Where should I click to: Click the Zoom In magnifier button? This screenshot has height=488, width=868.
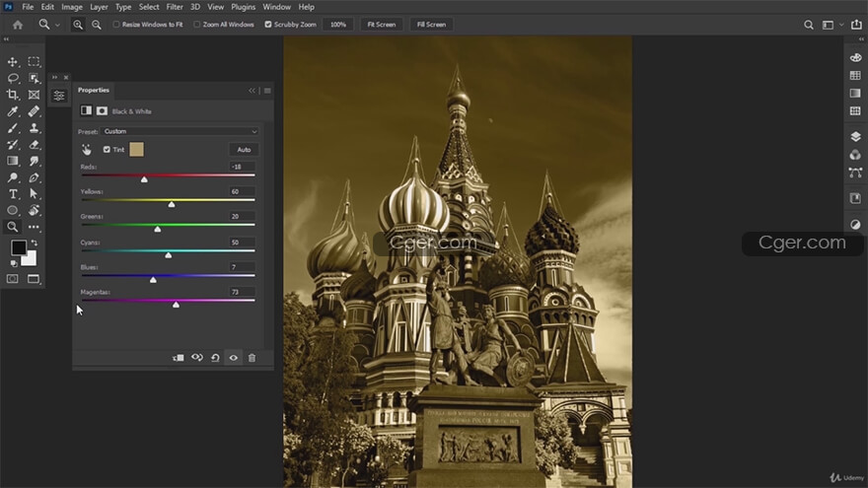click(x=78, y=25)
